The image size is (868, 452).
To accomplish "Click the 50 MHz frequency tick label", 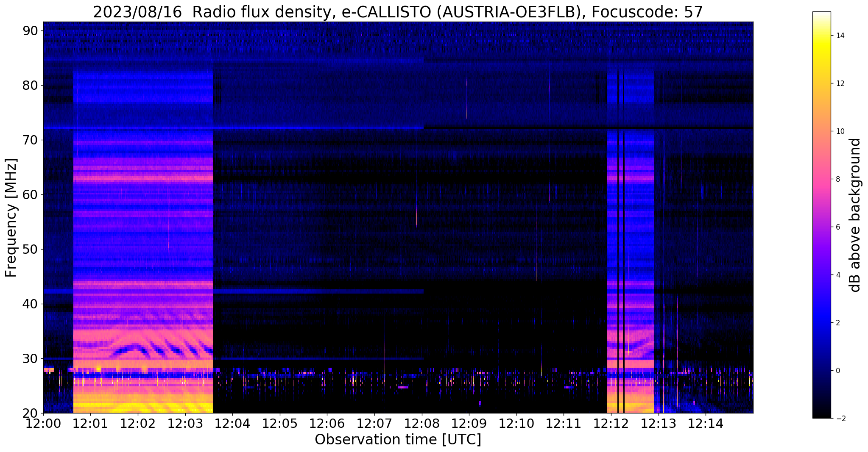I will tap(31, 250).
